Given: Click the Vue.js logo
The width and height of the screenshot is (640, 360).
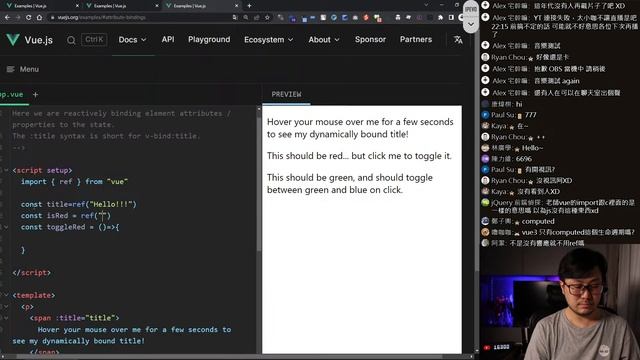Looking at the screenshot, I should click(x=29, y=40).
